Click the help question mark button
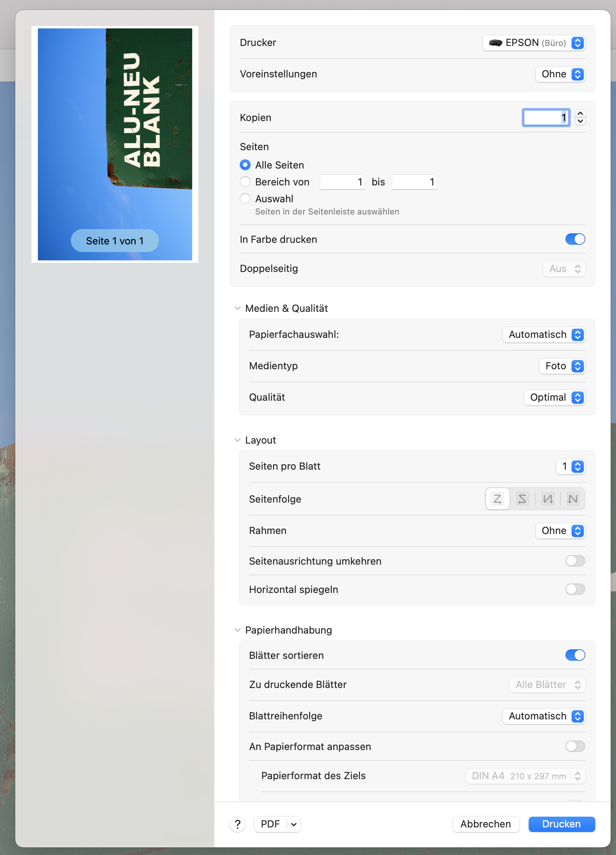Image resolution: width=616 pixels, height=855 pixels. (x=238, y=824)
